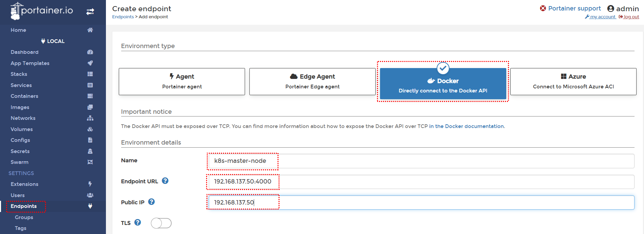Image resolution: width=644 pixels, height=234 pixels.
Task: Click the Volumes cubes icon
Action: (90, 129)
